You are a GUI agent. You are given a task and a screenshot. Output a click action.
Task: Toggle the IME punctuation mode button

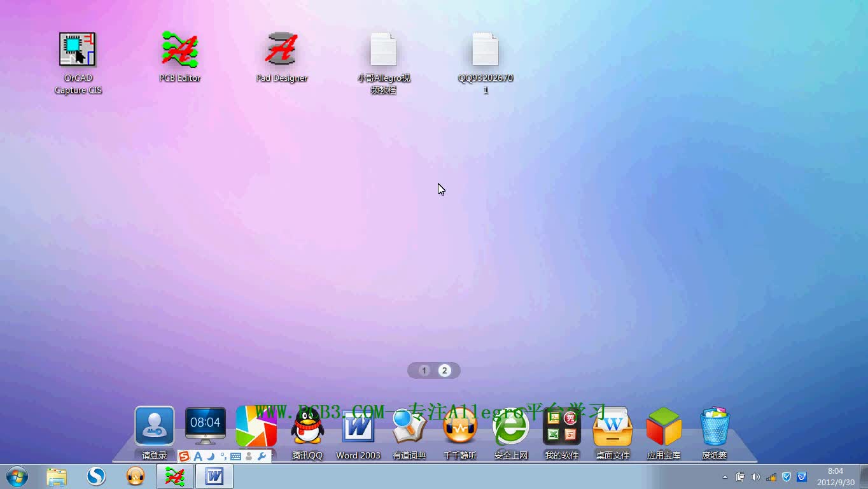coord(223,457)
